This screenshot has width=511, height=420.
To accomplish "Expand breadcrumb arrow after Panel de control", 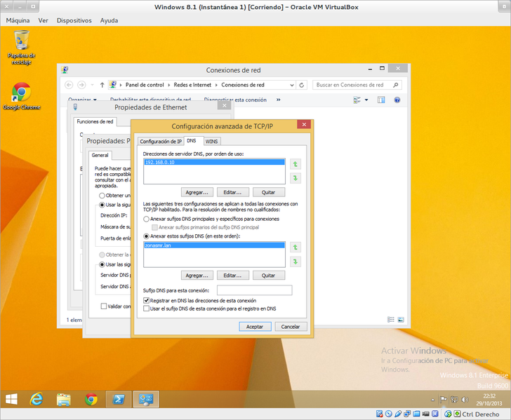I will click(x=168, y=85).
